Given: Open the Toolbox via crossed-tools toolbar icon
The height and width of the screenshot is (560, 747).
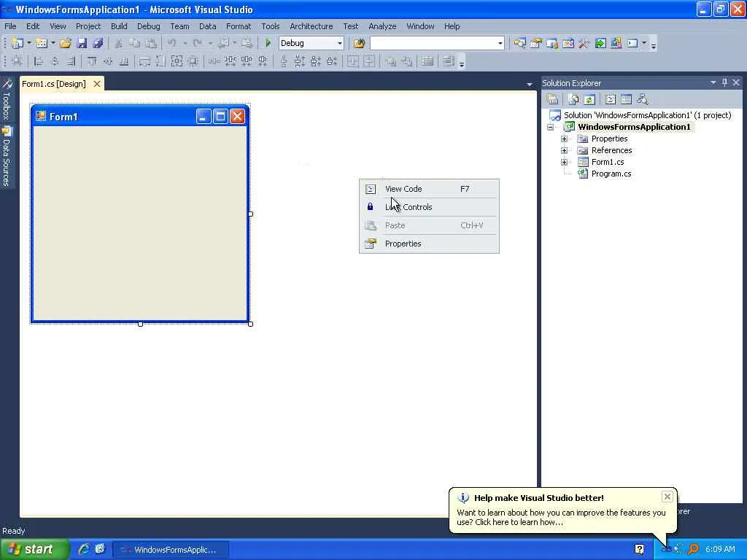Looking at the screenshot, I should 584,43.
